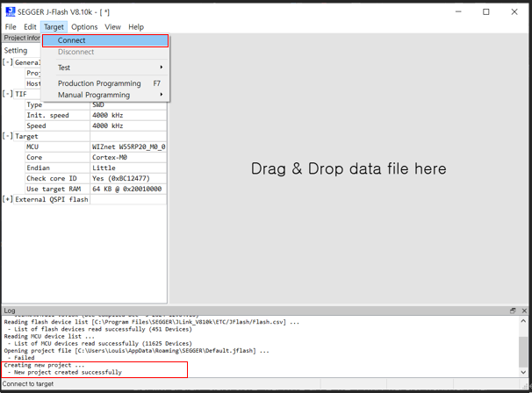Click the External QSPI flash label
Viewport: 532px width, 393px height.
(52, 199)
